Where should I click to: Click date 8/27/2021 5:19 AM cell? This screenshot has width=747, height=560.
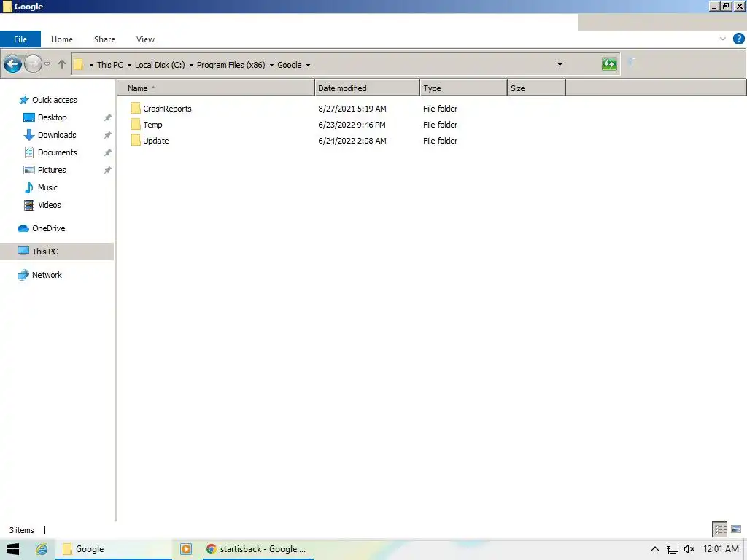click(352, 109)
